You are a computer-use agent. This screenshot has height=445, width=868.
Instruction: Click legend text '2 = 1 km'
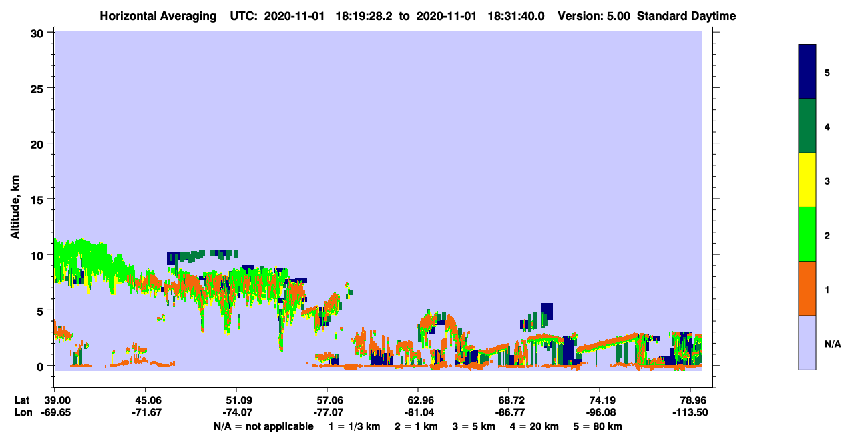pyautogui.click(x=415, y=426)
